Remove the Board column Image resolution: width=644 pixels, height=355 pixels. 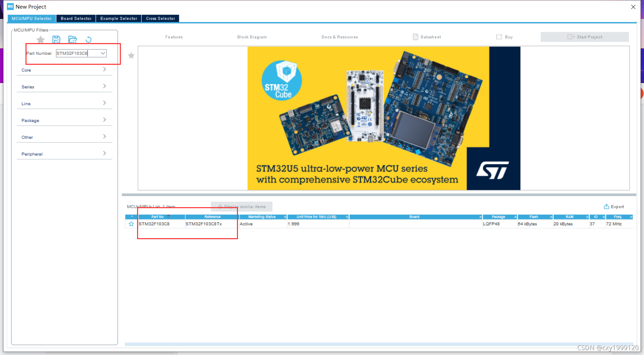[x=481, y=217]
